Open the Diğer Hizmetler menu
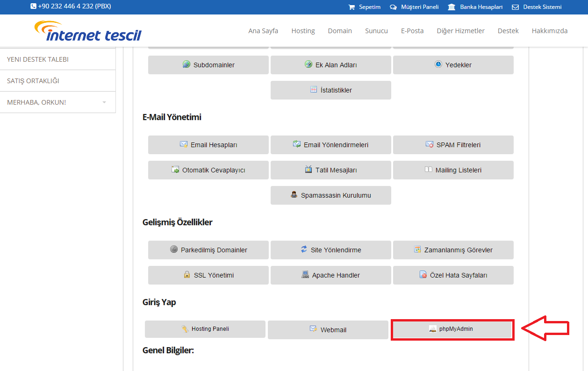The image size is (588, 371). pyautogui.click(x=460, y=31)
